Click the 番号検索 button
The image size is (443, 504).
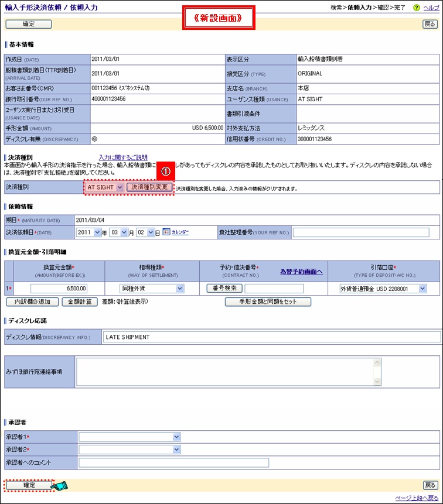click(x=224, y=289)
